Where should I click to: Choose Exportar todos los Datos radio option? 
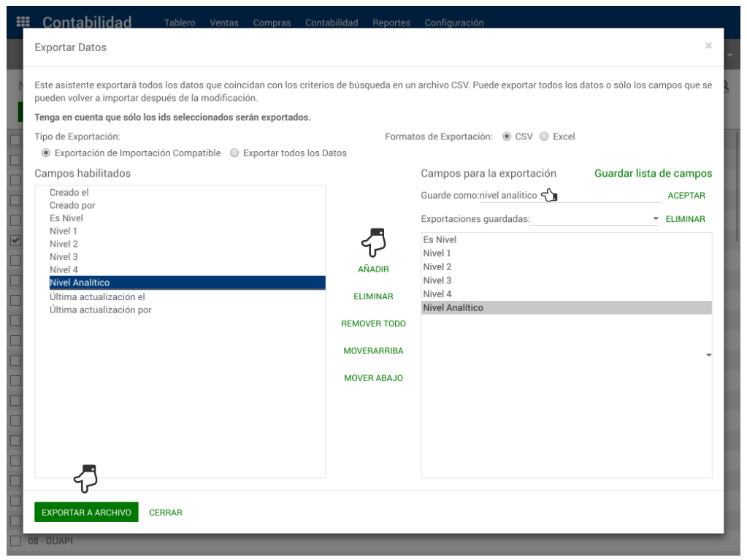click(234, 153)
